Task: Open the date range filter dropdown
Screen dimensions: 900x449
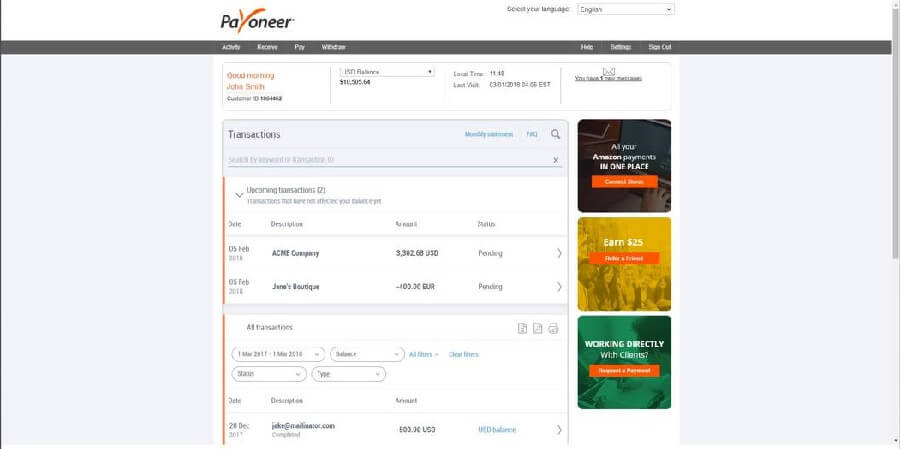Action: (278, 354)
